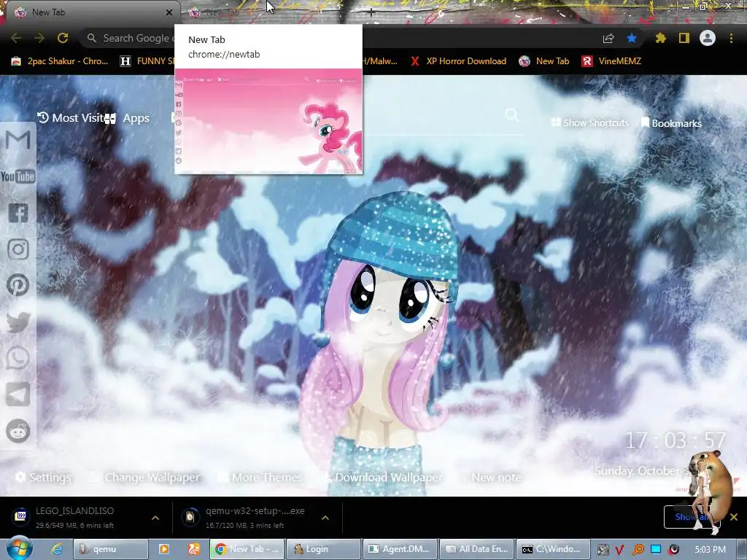Open the Reddit sidebar shortcut
The image size is (747, 560).
18,431
